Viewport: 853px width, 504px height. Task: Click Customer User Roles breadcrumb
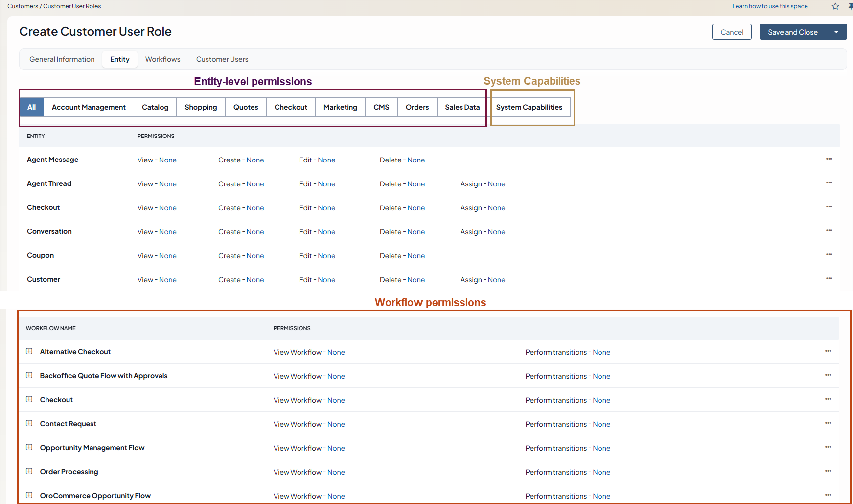click(72, 6)
